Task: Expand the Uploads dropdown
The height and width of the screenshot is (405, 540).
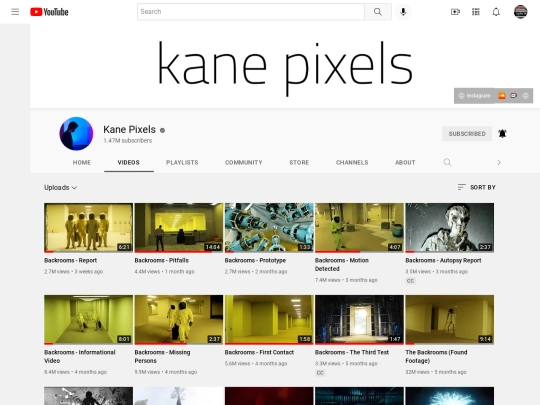Action: click(x=60, y=187)
